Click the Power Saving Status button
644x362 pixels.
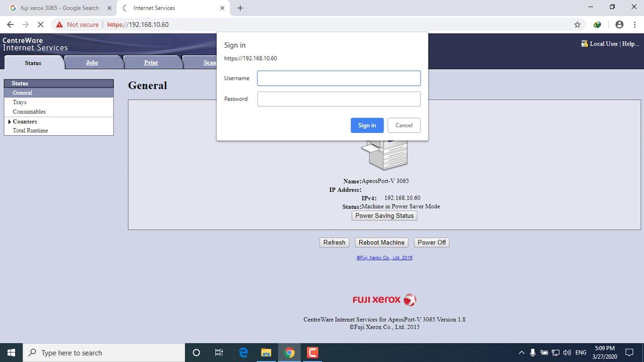[x=384, y=216]
